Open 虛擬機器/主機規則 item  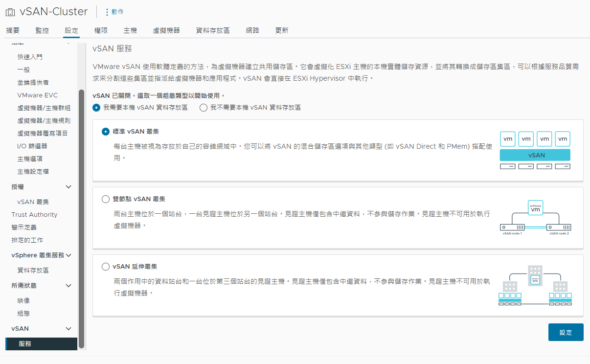click(x=44, y=120)
